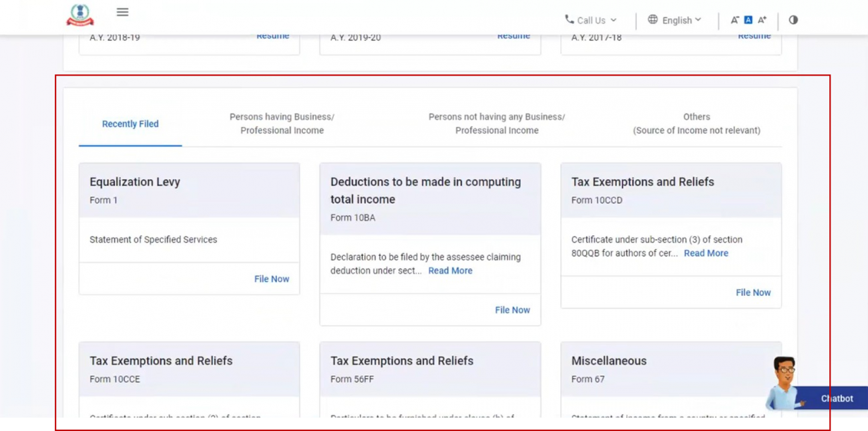Open the Chatbot assistant
The image size is (868, 431).
point(837,398)
